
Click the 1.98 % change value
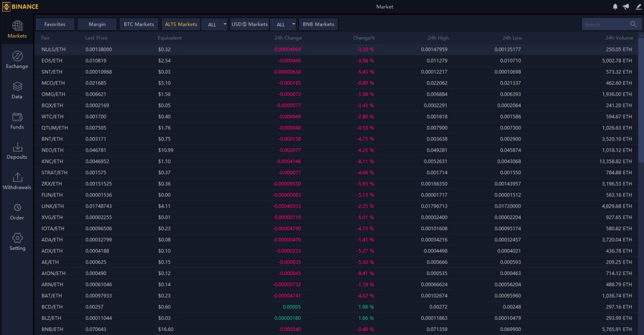point(366,306)
